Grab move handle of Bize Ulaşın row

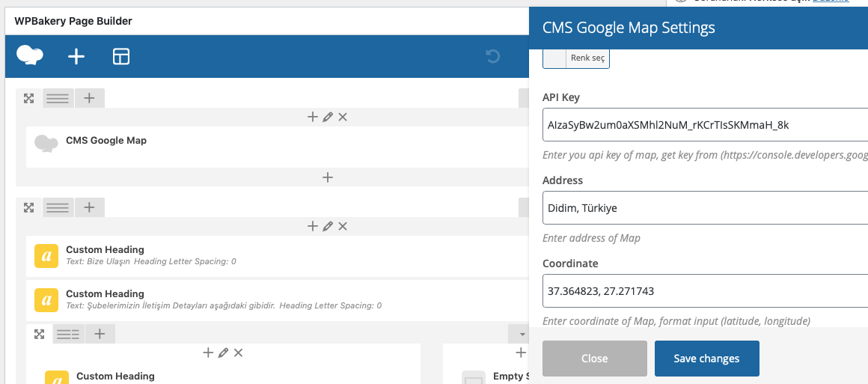28,208
